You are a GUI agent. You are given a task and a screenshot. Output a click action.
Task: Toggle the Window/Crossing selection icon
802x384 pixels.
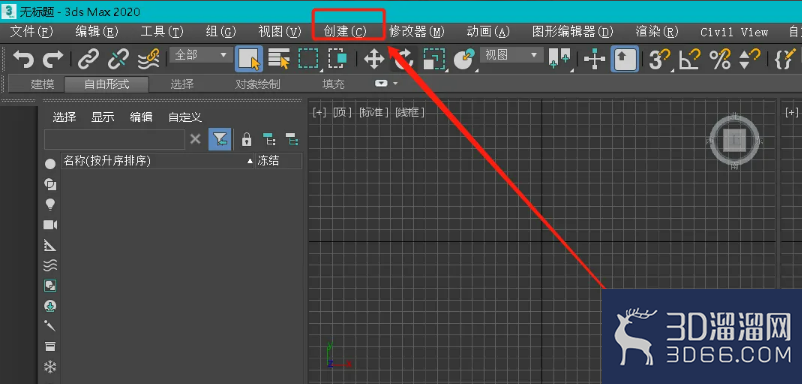coord(338,59)
